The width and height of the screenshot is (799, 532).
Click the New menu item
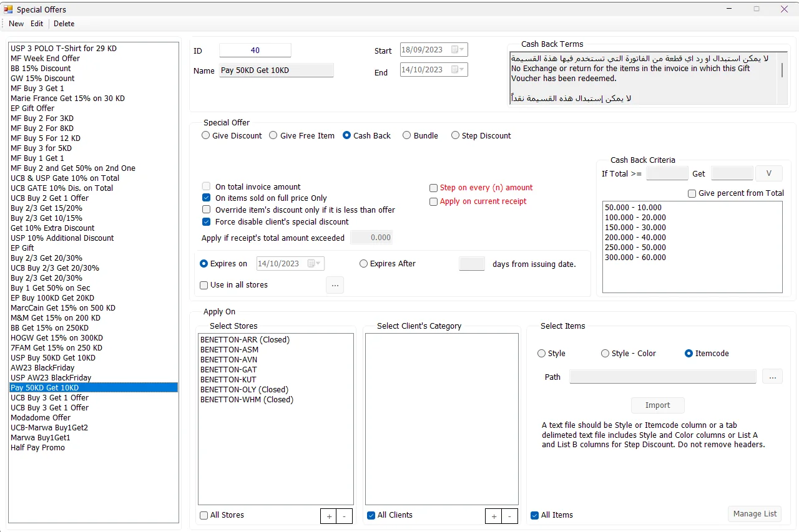(x=16, y=24)
